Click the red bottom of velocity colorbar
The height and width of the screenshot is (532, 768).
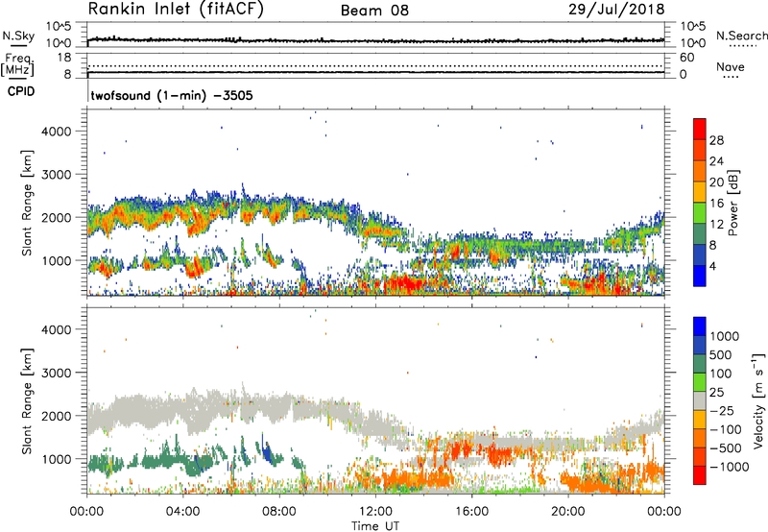(x=700, y=475)
